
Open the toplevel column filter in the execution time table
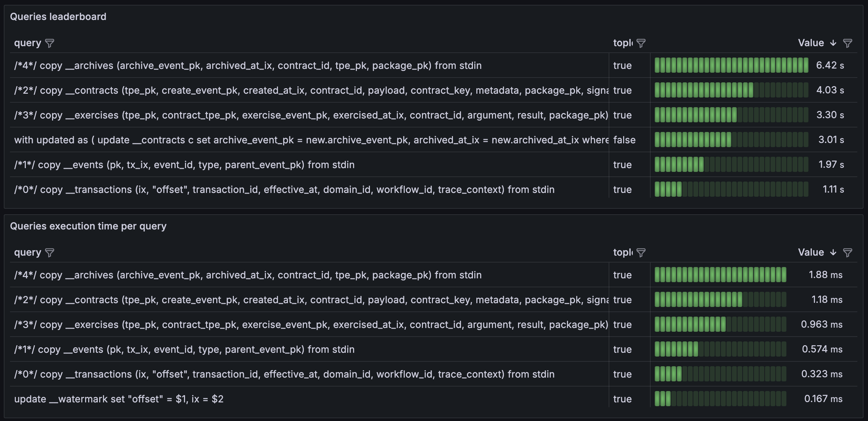pos(641,253)
